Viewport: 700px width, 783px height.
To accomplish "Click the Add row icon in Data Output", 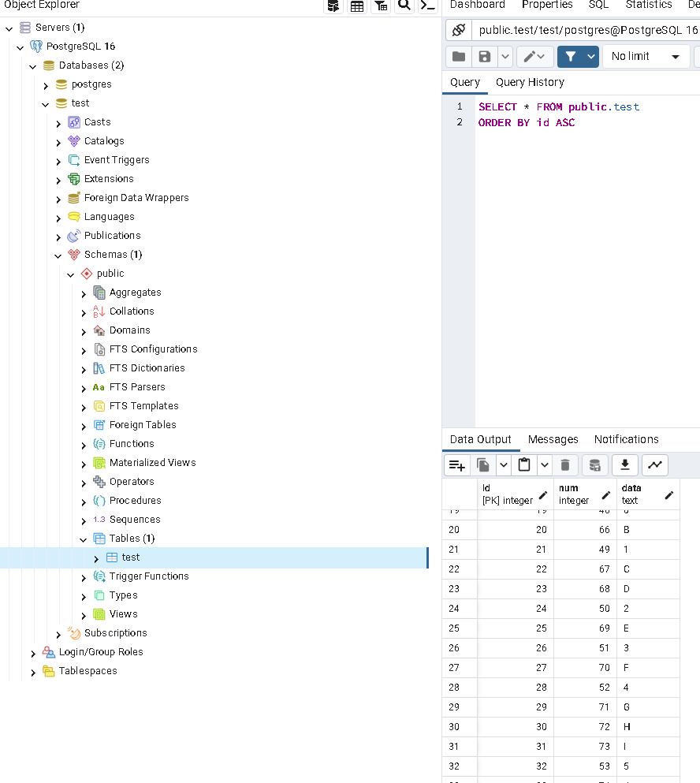I will pyautogui.click(x=457, y=465).
